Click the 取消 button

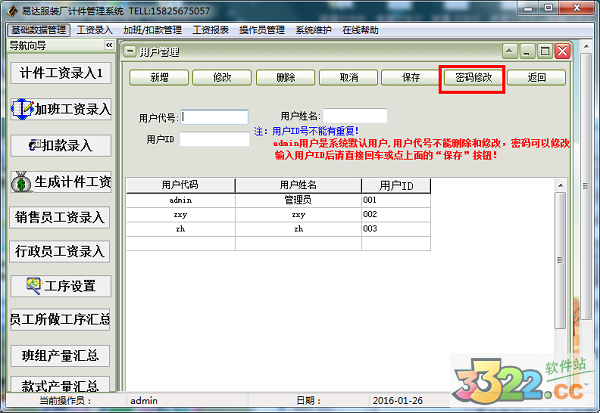(x=349, y=78)
